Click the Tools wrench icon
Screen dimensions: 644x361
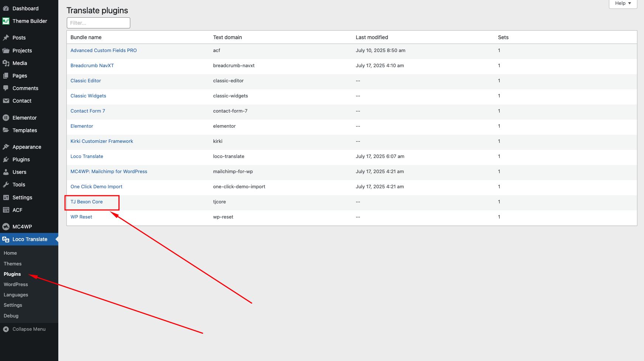[6, 185]
